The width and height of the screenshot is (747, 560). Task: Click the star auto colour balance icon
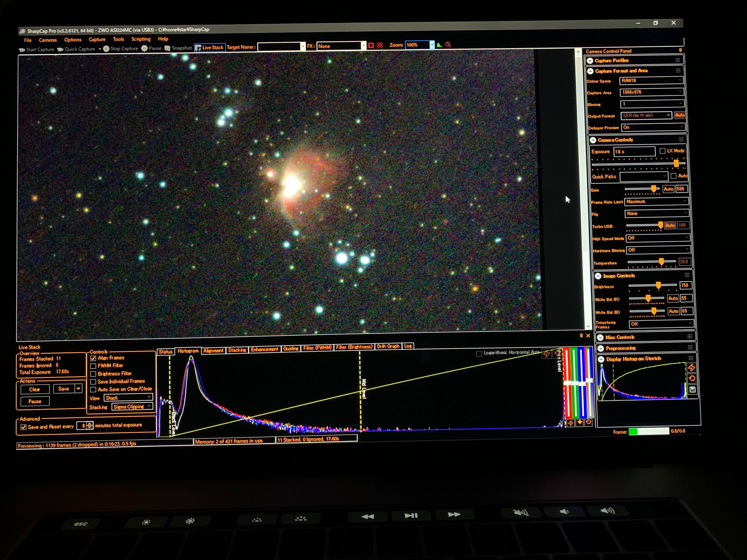point(580,422)
